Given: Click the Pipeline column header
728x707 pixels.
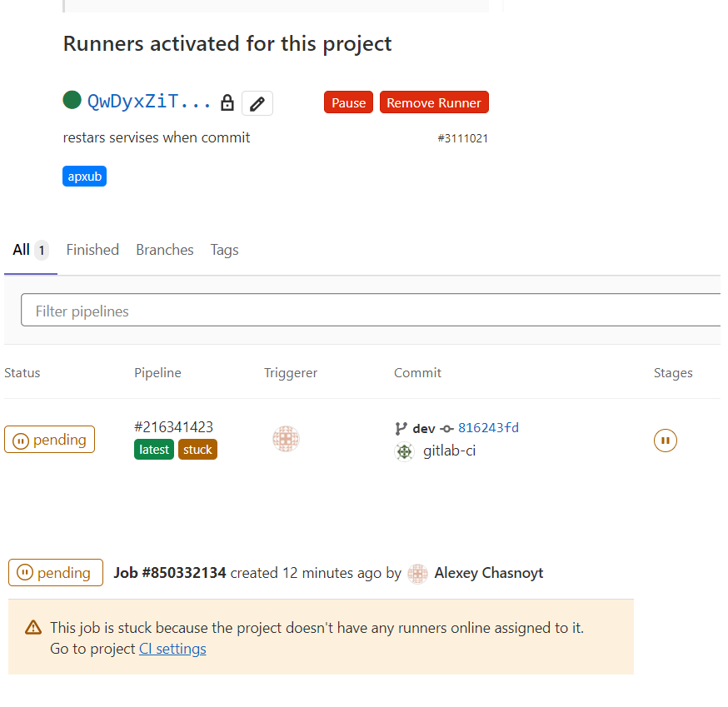Looking at the screenshot, I should 158,373.
